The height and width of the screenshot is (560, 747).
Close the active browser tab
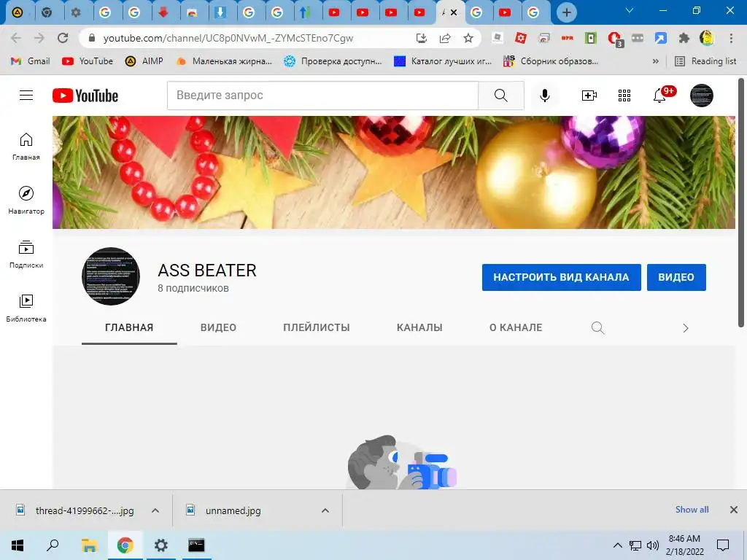coord(454,13)
